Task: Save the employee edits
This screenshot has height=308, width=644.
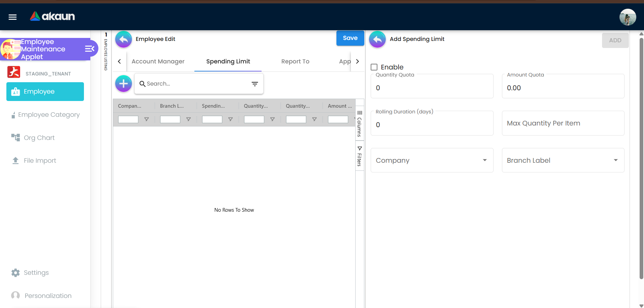Action: click(x=350, y=38)
